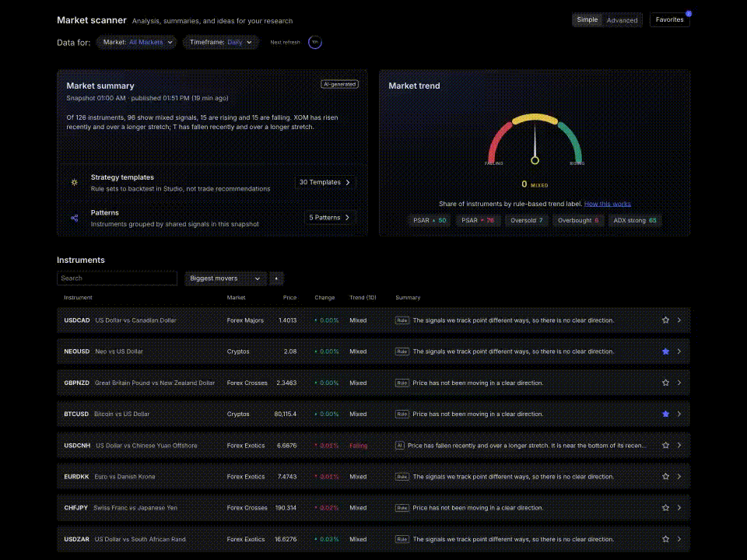Open the Market All Markets dropdown
Screen dimensions: 747x560
point(137,42)
